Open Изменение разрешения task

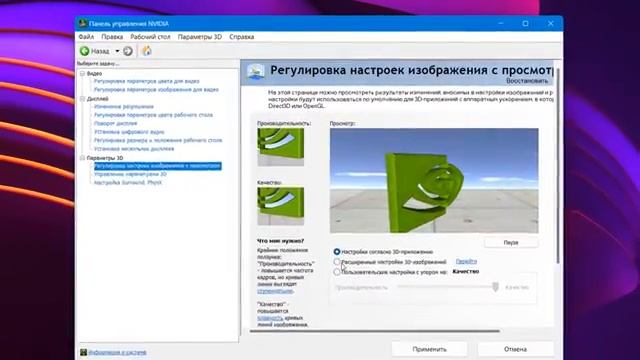tap(124, 107)
